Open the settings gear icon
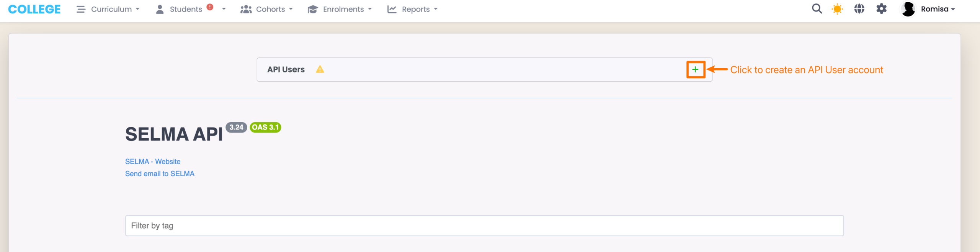 881,9
